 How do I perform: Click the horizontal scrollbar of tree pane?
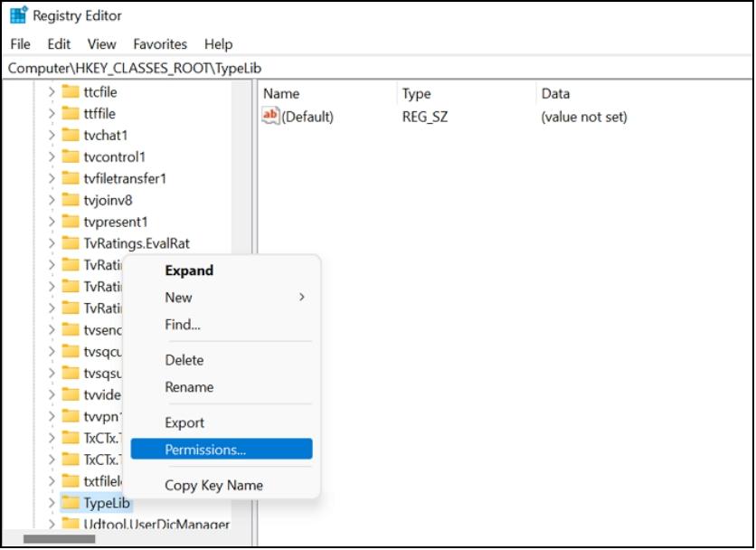coord(60,539)
